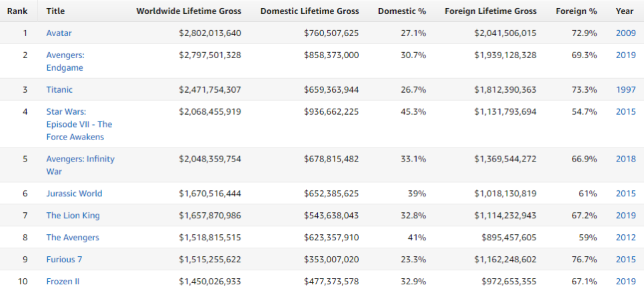644x289 pixels.
Task: Sort by the Domestic % header
Action: pyautogui.click(x=402, y=11)
